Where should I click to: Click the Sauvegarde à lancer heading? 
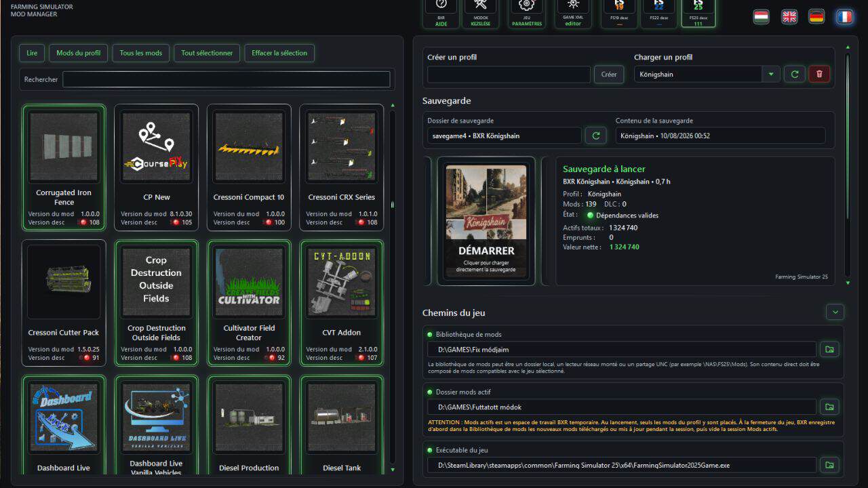click(x=604, y=169)
